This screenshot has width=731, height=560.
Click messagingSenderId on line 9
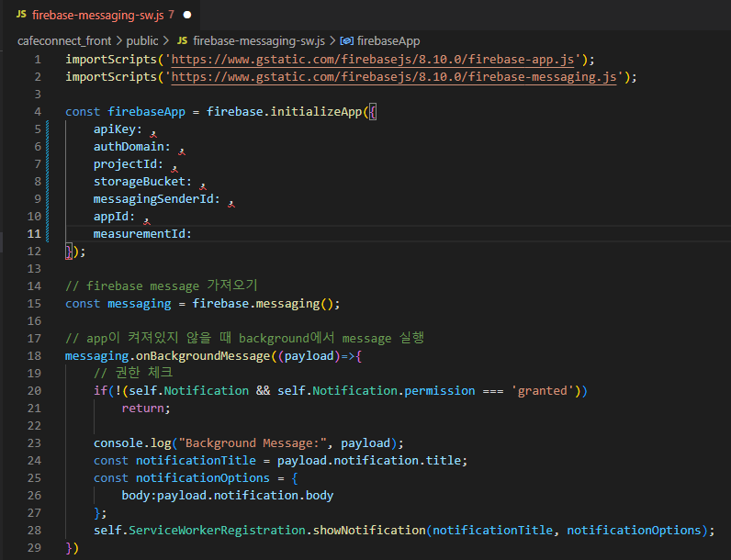pos(153,199)
